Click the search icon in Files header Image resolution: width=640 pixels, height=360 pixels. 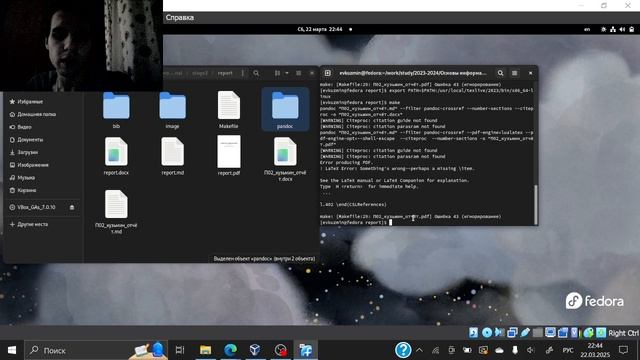pyautogui.click(x=256, y=73)
